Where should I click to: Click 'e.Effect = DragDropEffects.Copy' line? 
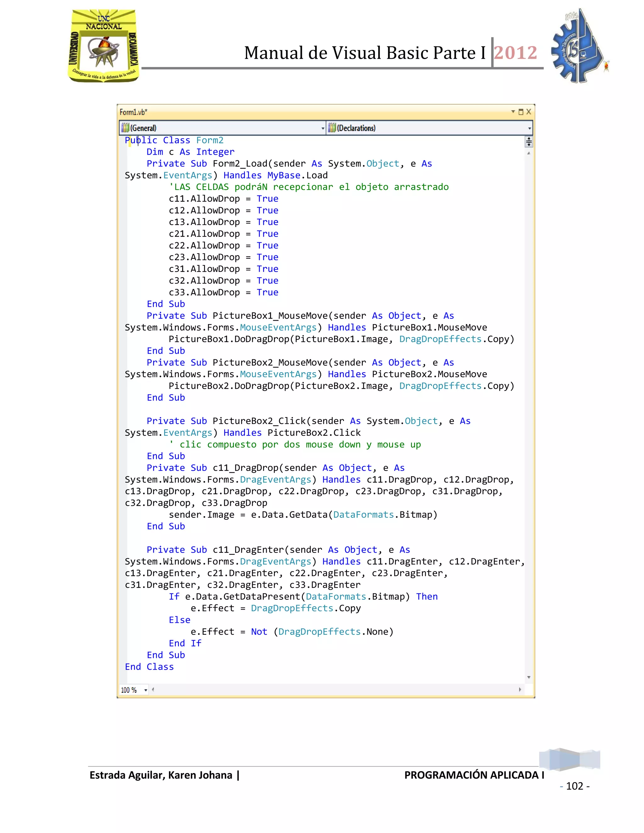pyautogui.click(x=276, y=608)
